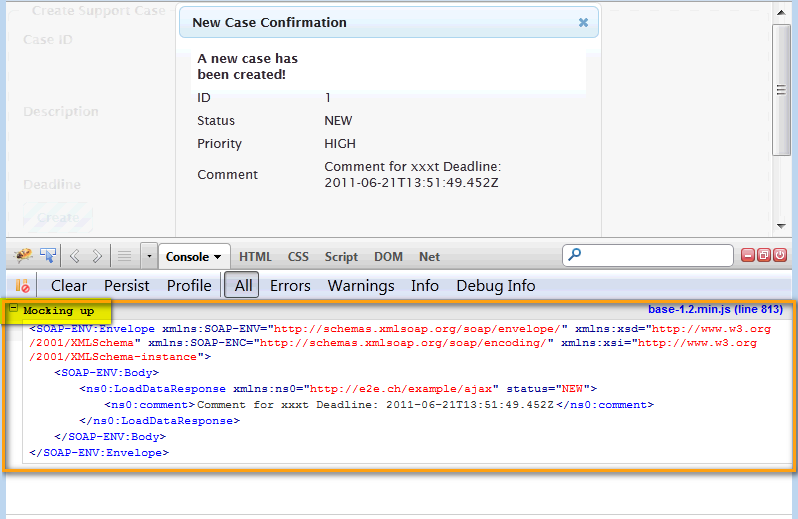Open the dropdown arrow left of Console tab
The image size is (798, 519).
pyautogui.click(x=149, y=256)
